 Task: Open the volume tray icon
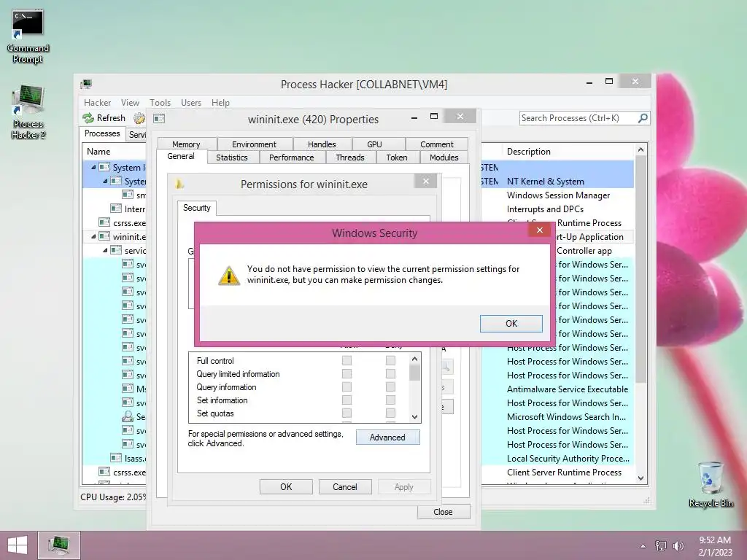pos(678,546)
